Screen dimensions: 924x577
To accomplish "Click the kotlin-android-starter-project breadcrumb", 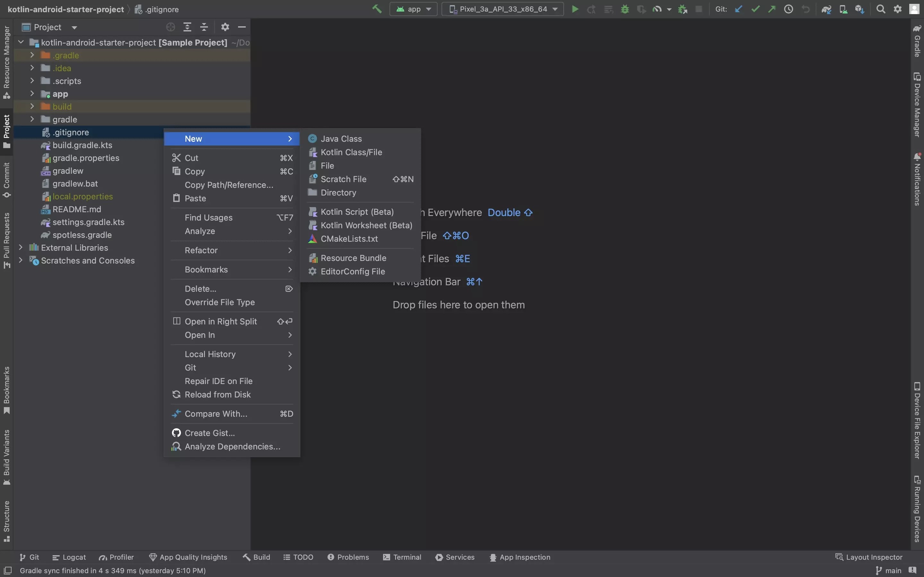I will pyautogui.click(x=66, y=9).
